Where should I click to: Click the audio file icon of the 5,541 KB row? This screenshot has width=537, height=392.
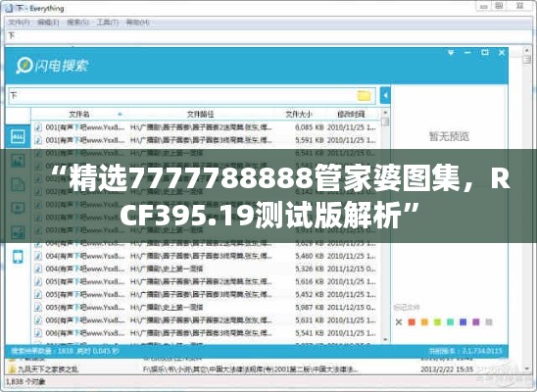coord(38,333)
